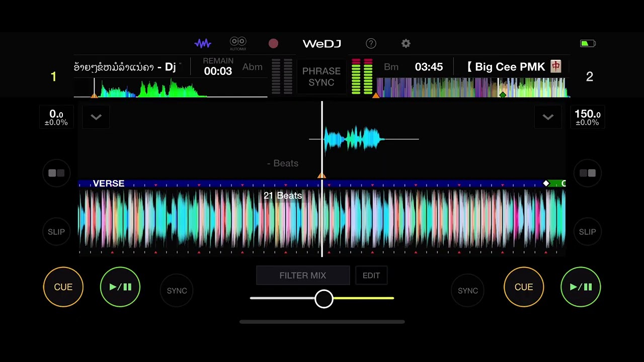Tap the white diamond phrase marker
The width and height of the screenshot is (644, 362).
tap(546, 184)
